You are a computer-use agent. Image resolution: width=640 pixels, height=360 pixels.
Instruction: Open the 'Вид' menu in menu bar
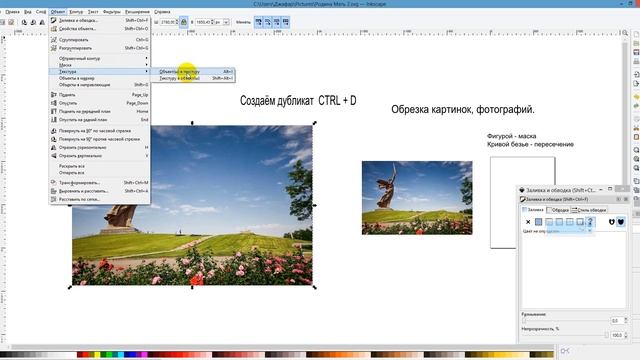click(x=28, y=12)
